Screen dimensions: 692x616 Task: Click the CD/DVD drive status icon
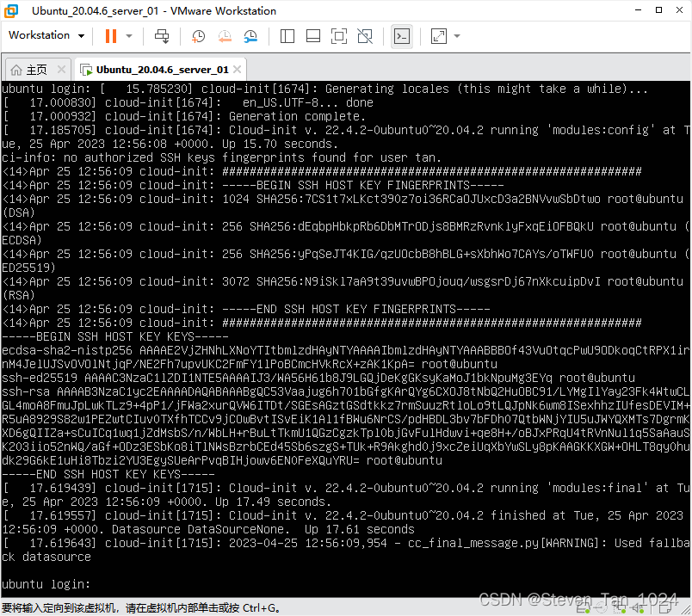point(602,608)
